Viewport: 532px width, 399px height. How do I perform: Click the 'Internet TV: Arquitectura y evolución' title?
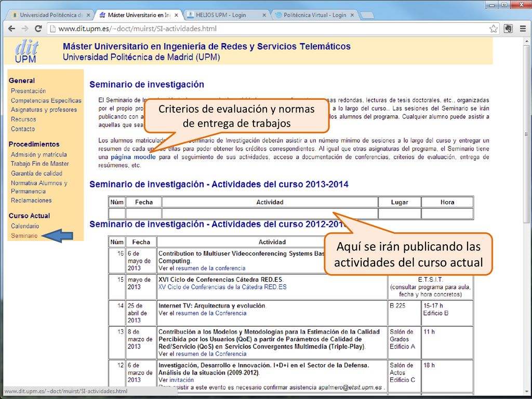(212, 305)
